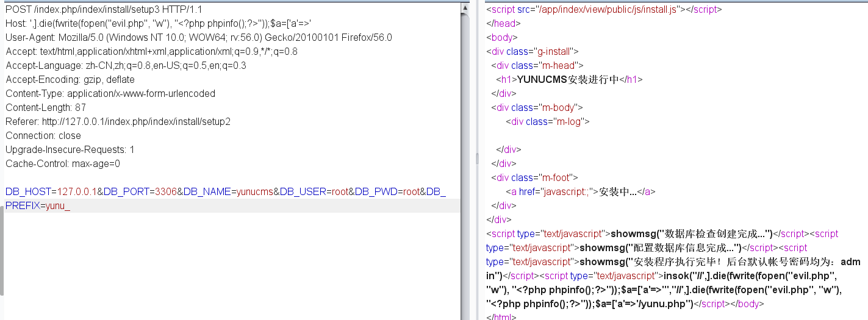Image resolution: width=868 pixels, height=320 pixels.
Task: Click the 3306 port value
Action: pyautogui.click(x=166, y=192)
